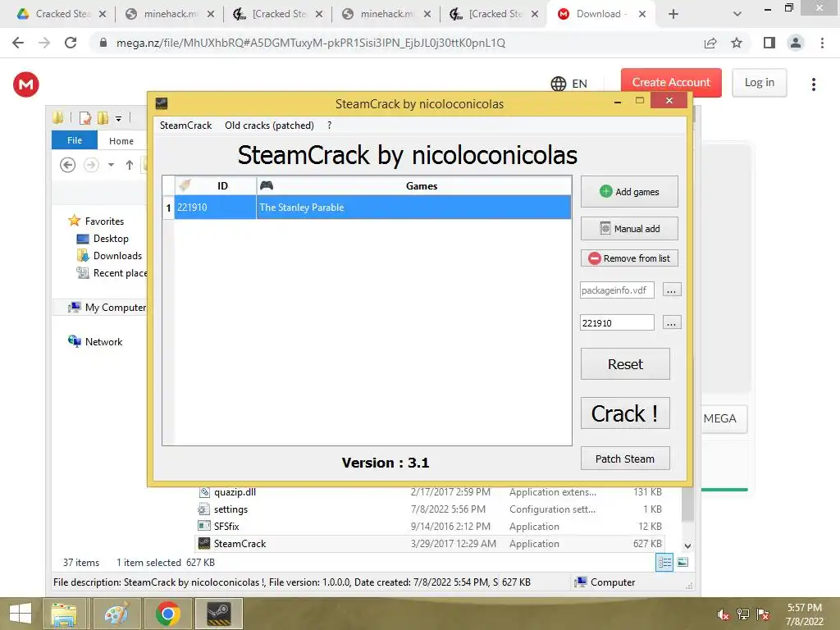Bookmark this page with star icon
The height and width of the screenshot is (630, 840).
tap(737, 43)
